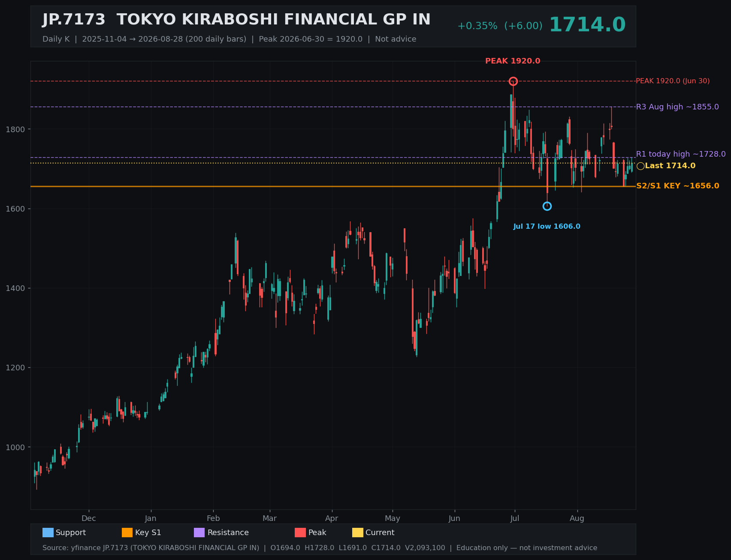Viewport: 731px width, 560px height.
Task: Click the 'Key S1' legend text
Action: coord(148,533)
